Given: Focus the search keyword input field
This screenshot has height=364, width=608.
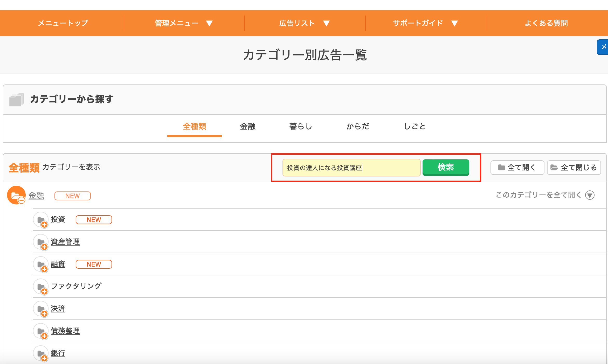Looking at the screenshot, I should tap(351, 168).
